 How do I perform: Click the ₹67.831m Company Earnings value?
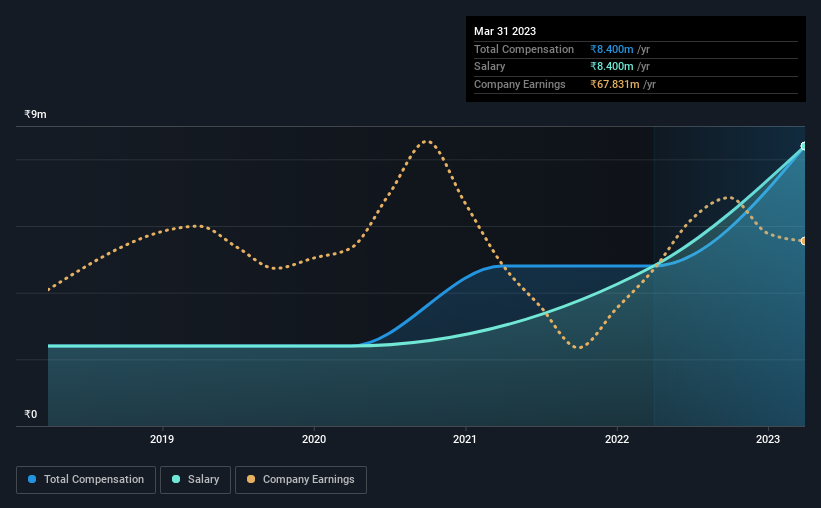point(615,84)
